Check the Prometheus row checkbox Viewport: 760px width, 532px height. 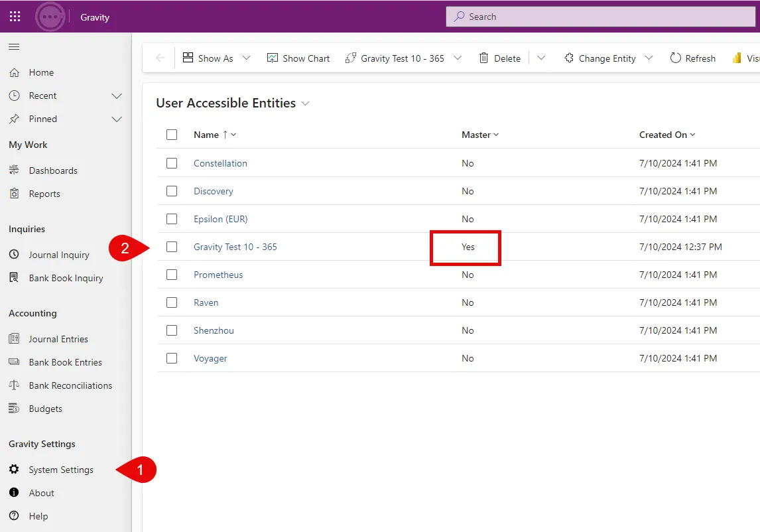172,275
